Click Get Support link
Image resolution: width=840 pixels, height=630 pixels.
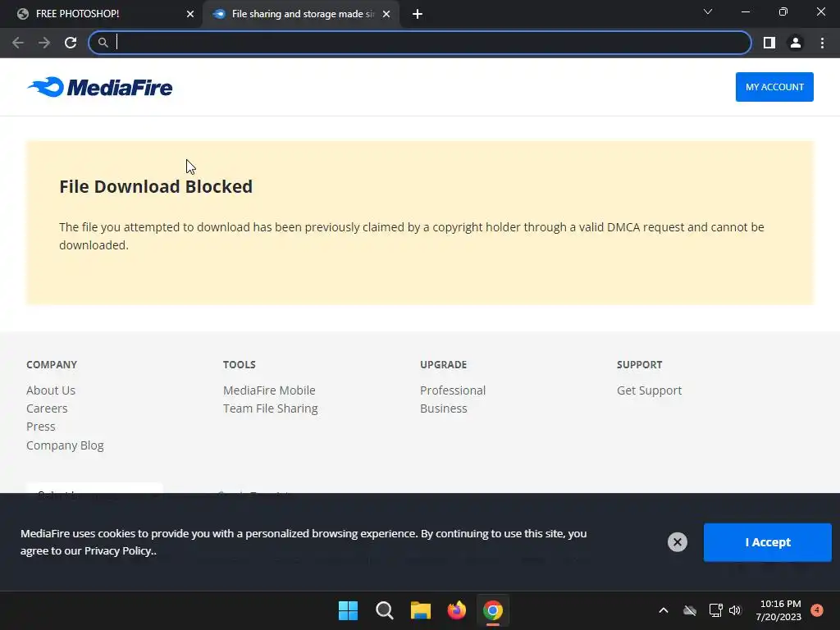650,390
